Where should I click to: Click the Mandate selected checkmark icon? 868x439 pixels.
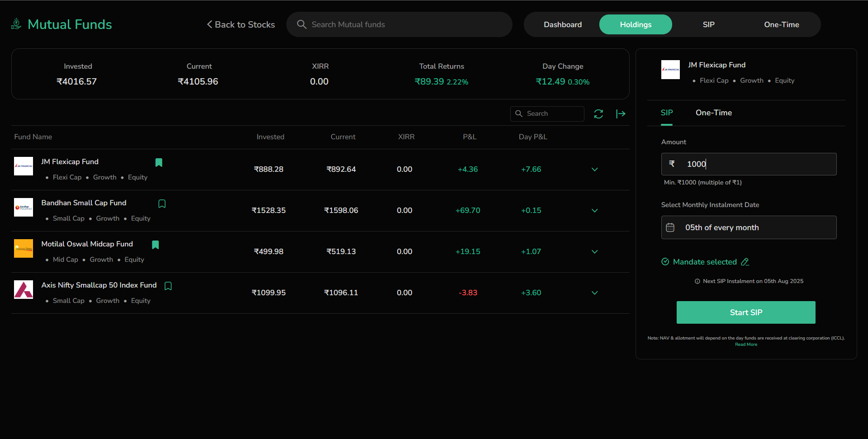tap(665, 262)
